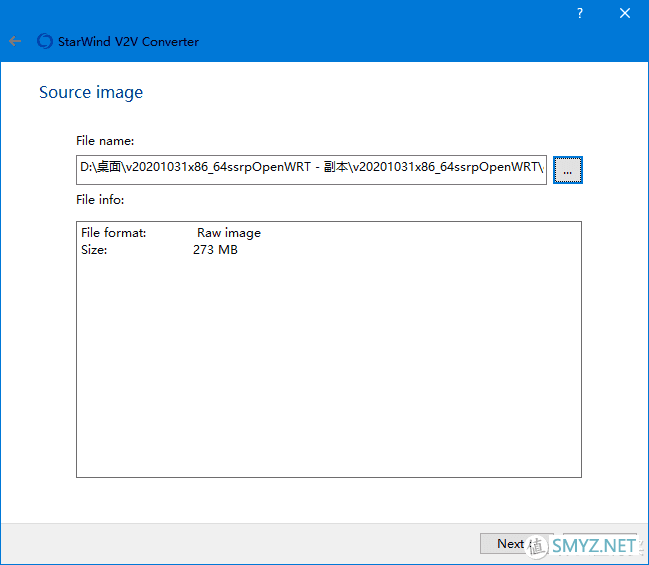
Task: Click the 'Source image' heading
Action: tap(91, 93)
